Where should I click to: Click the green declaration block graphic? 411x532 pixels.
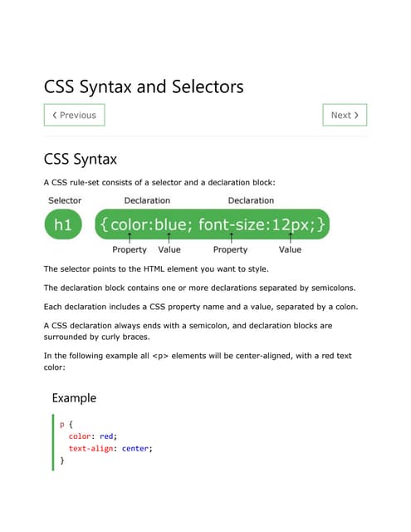[x=212, y=224]
